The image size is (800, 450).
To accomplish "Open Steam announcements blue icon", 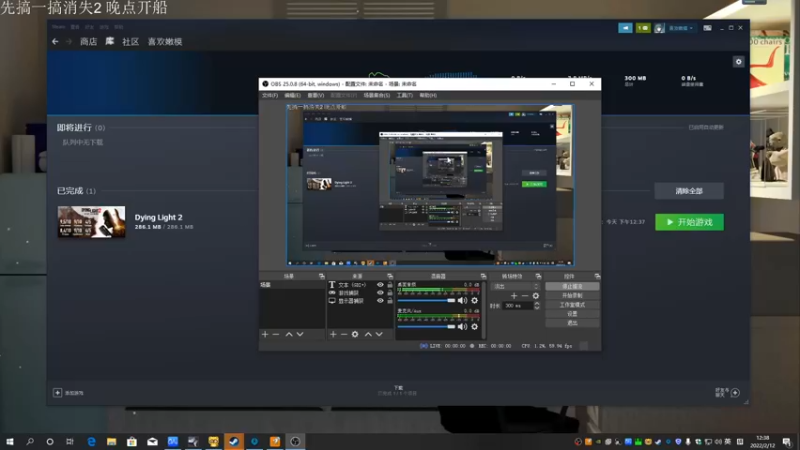I will coord(625,28).
